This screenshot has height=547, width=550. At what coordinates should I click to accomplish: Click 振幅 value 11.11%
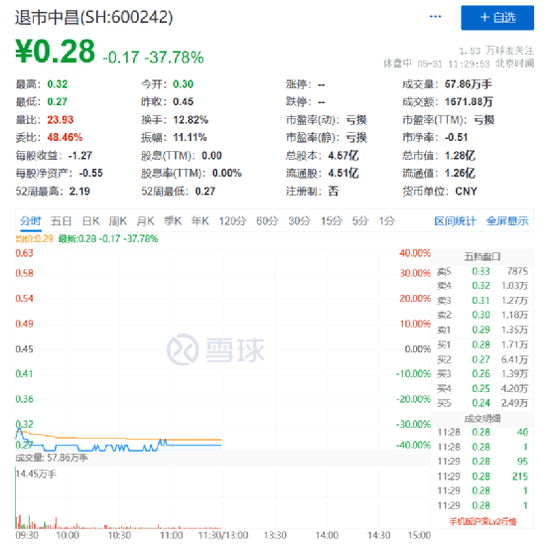click(190, 137)
